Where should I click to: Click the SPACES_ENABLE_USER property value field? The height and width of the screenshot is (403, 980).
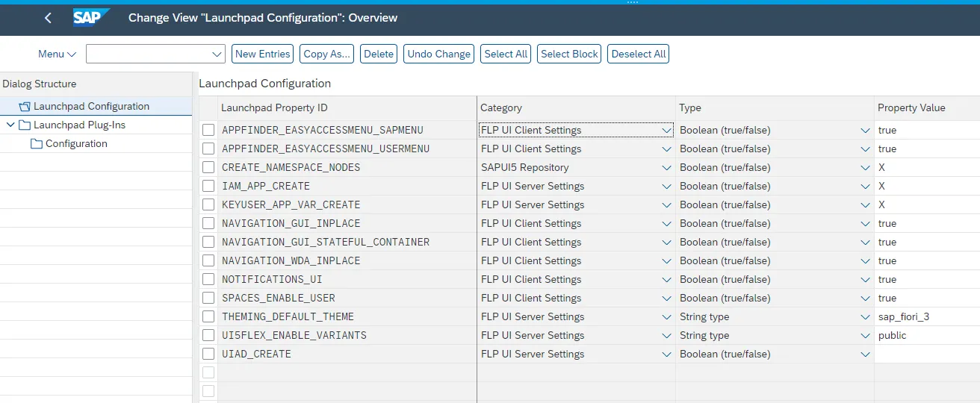point(926,299)
